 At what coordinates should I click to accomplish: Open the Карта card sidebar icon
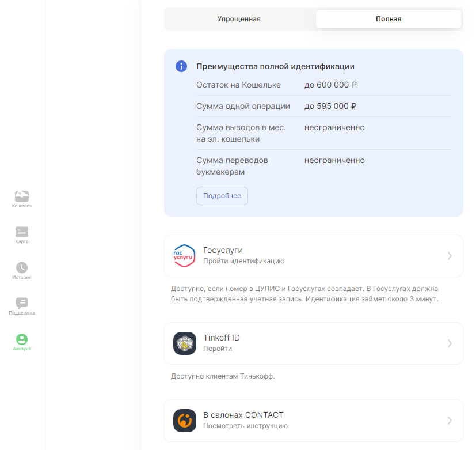click(x=22, y=232)
